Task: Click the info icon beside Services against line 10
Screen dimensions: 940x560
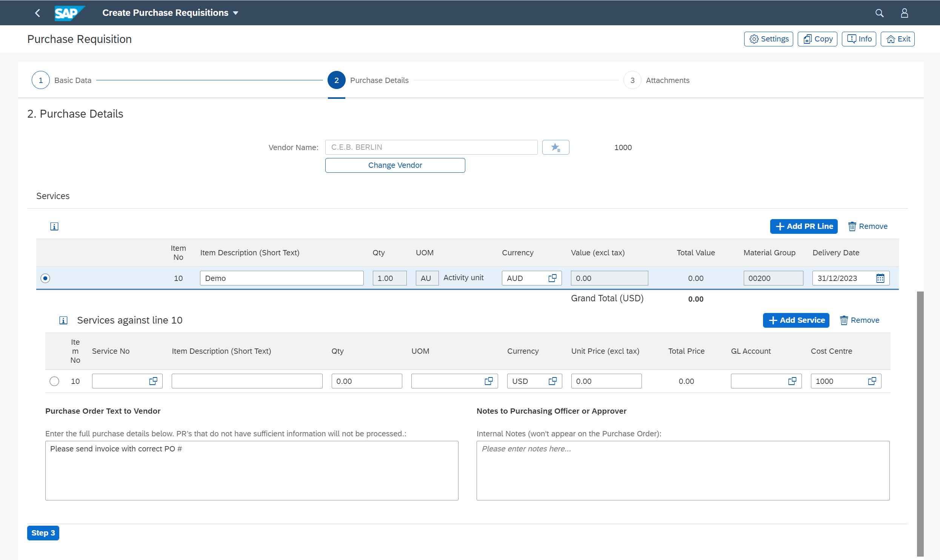Action: point(63,320)
